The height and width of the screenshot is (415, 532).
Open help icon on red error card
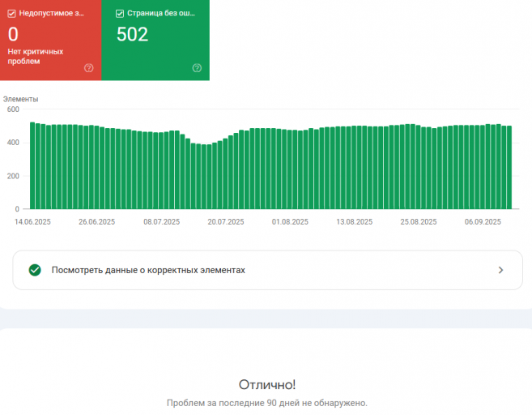click(x=88, y=68)
